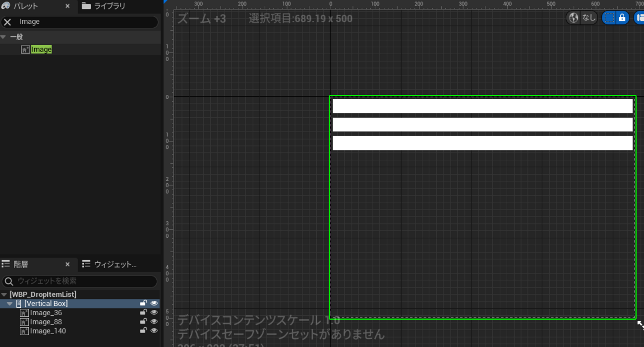
Task: Collapse the Vertical Box tree node
Action: click(9, 303)
